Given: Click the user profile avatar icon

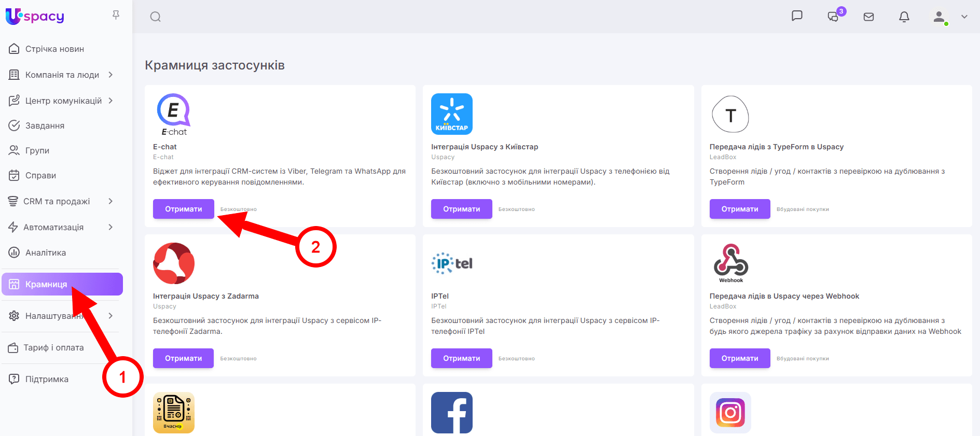Looking at the screenshot, I should 939,17.
